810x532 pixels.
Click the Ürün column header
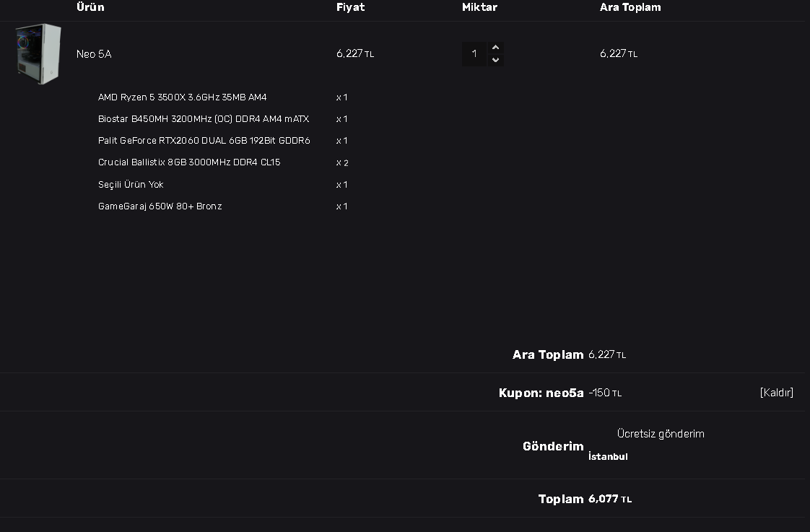[90, 7]
